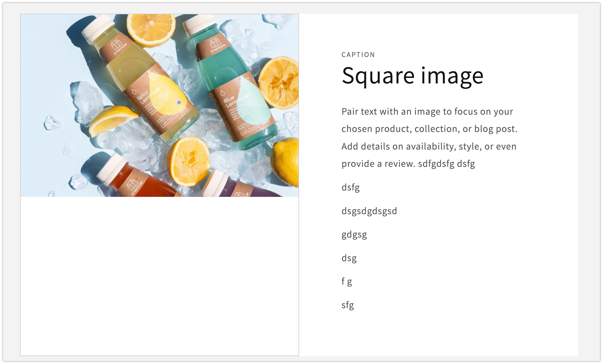Click the 'dsg' text line
603x364 pixels.
click(349, 258)
